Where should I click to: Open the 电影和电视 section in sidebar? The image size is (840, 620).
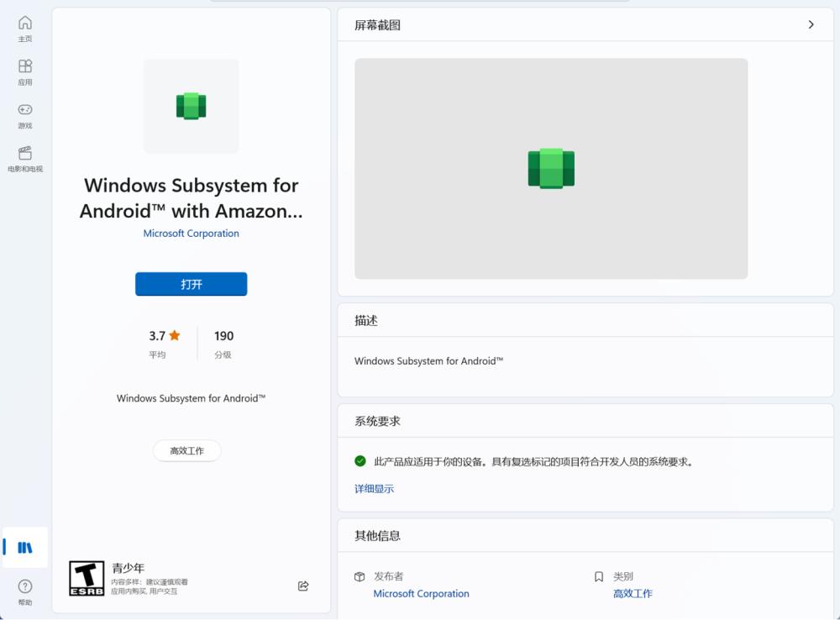[25, 158]
